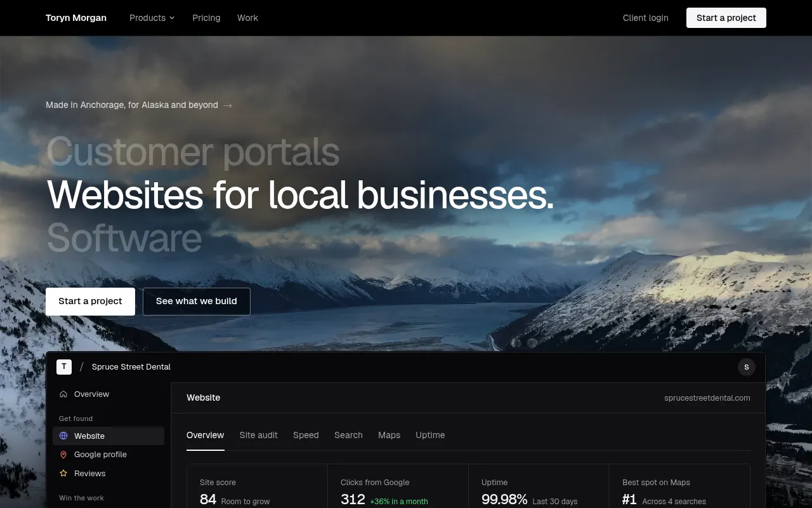Viewport: 812px width, 508px height.
Task: Click the Win the work section label
Action: coord(81,498)
